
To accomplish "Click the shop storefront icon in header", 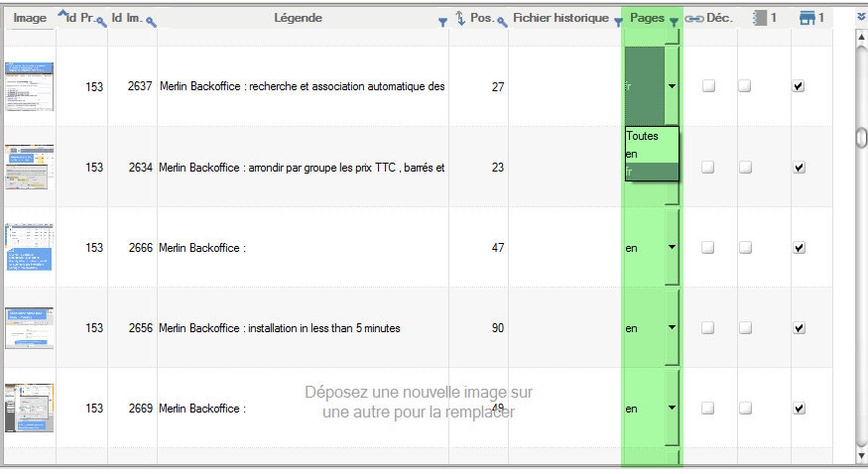I will (806, 18).
